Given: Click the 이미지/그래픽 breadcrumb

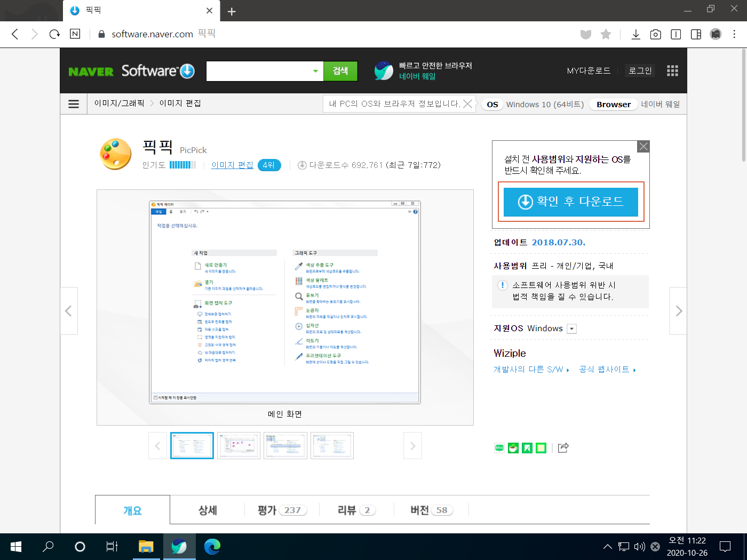Looking at the screenshot, I should pos(119,103).
